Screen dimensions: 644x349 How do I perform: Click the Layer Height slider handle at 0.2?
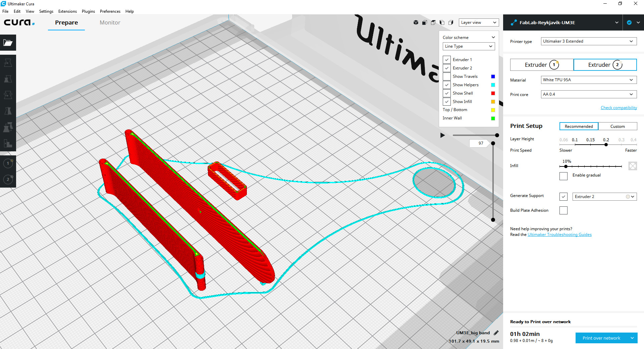pyautogui.click(x=606, y=145)
